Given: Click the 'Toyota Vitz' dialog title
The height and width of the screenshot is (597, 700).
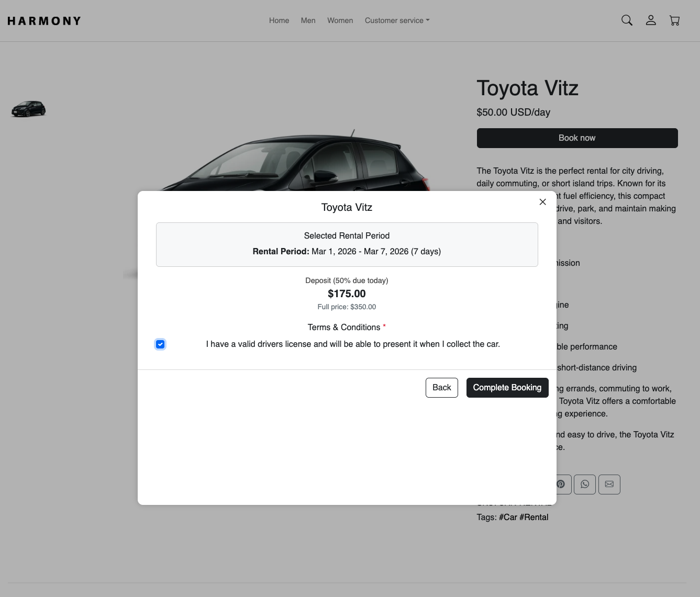Looking at the screenshot, I should [x=347, y=207].
